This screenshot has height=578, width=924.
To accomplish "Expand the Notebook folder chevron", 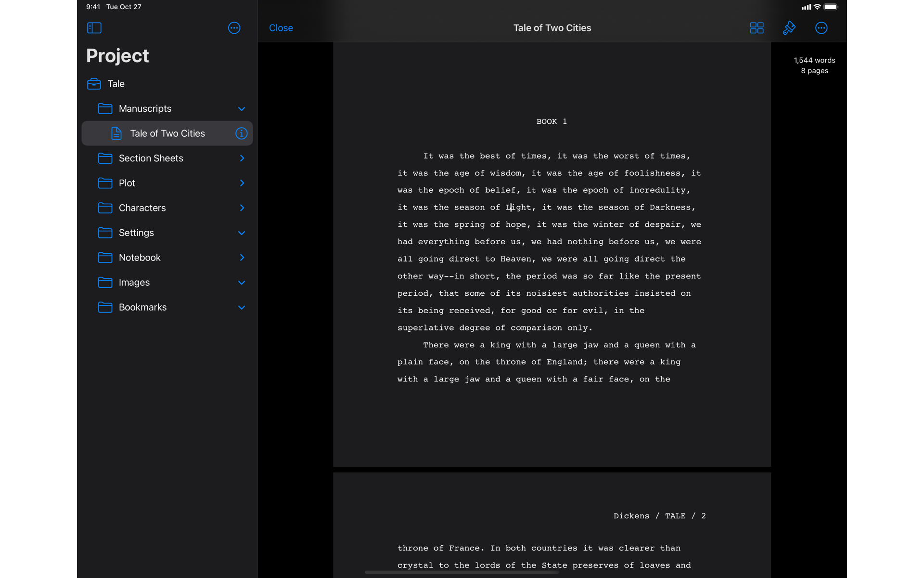I will [242, 258].
